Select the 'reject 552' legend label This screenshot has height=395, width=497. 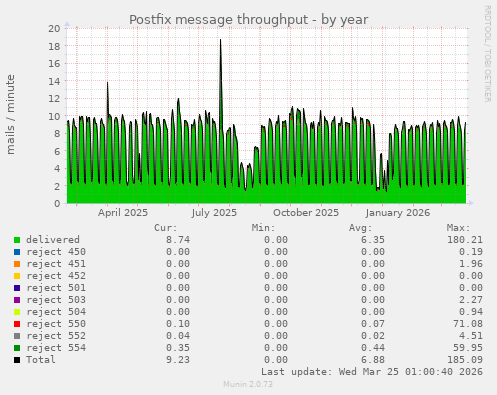tap(56, 336)
